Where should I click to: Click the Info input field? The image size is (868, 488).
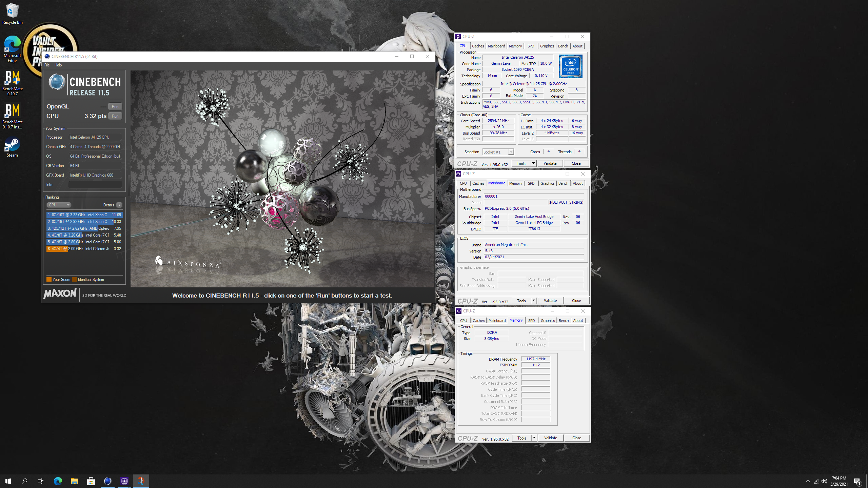tap(95, 185)
